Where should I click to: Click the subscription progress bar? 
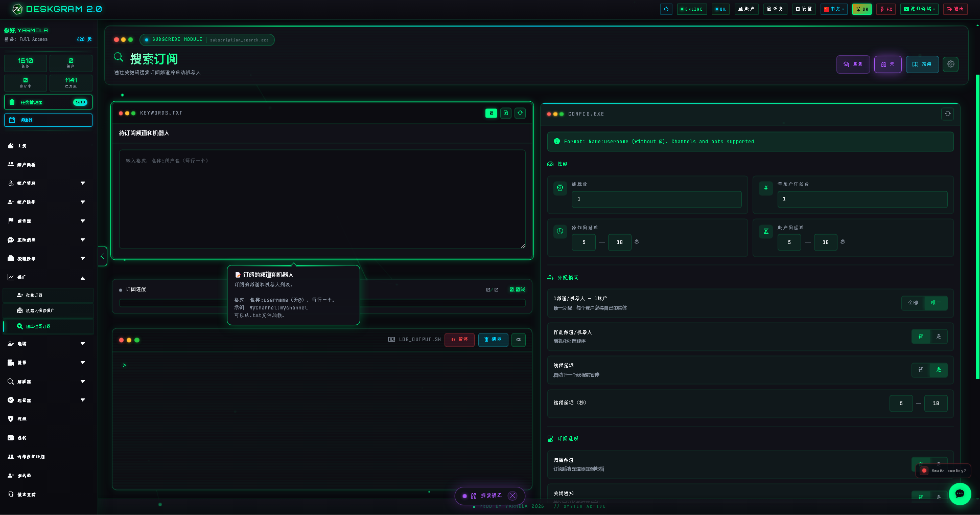point(322,303)
